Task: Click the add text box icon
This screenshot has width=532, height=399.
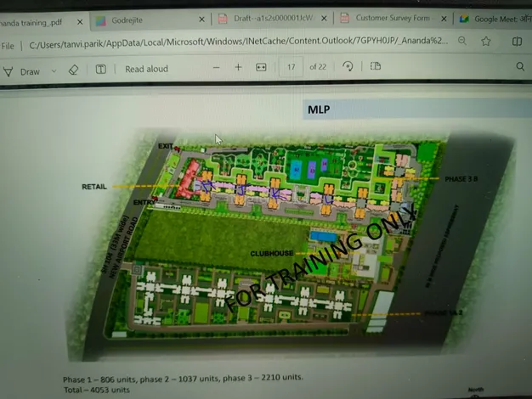Action: 100,69
